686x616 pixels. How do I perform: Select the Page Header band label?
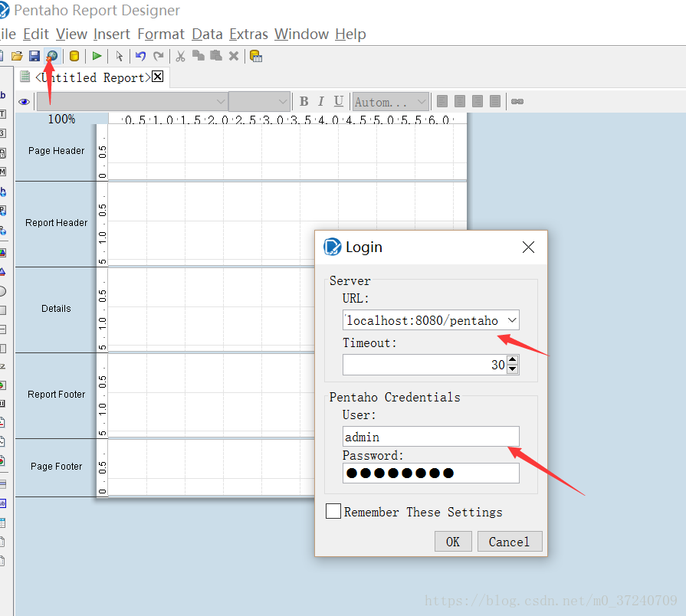56,151
